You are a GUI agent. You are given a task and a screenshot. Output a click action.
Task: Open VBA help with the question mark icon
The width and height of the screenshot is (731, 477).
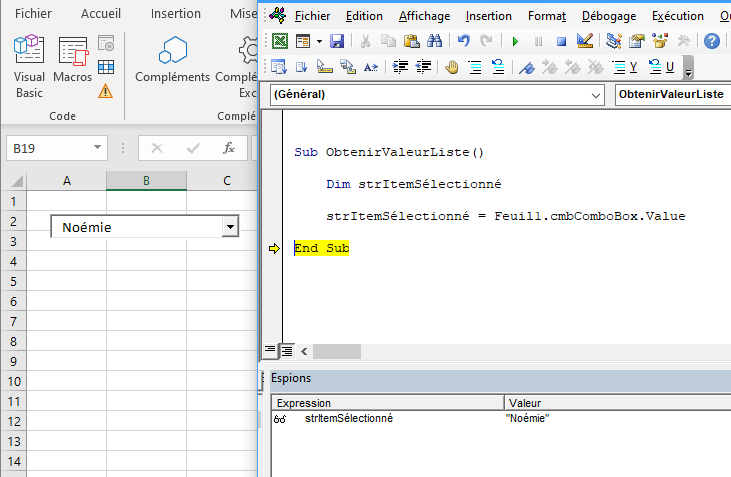point(712,41)
